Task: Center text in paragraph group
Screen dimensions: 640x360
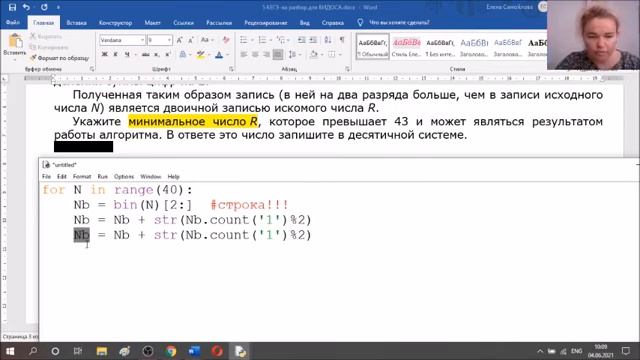Action: click(255, 54)
